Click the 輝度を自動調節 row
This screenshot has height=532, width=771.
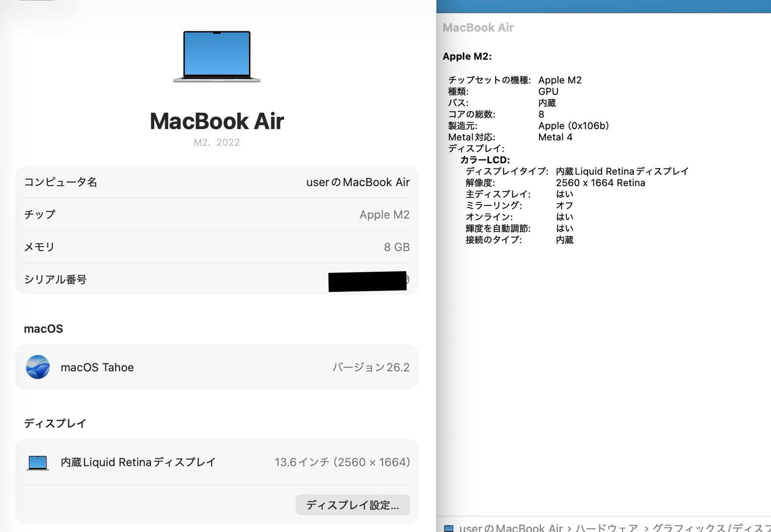519,228
